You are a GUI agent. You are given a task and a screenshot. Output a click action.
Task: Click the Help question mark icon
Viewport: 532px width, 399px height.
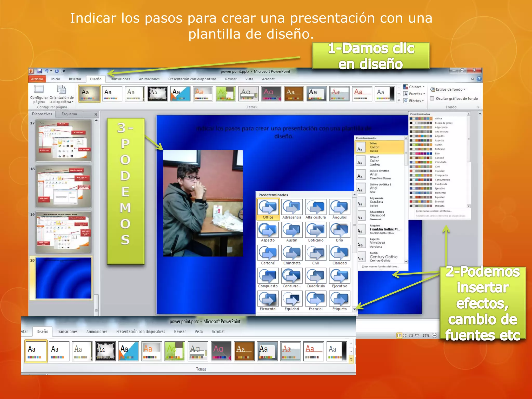[479, 79]
